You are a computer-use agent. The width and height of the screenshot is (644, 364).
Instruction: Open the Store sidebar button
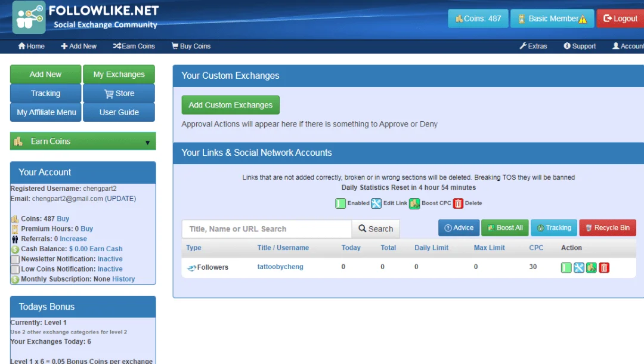click(119, 93)
